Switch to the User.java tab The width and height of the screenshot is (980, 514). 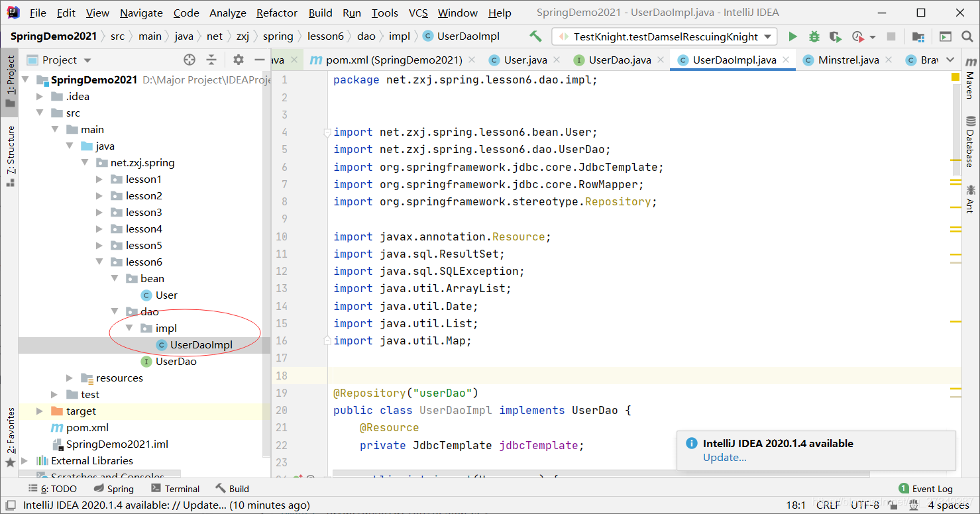click(x=525, y=60)
